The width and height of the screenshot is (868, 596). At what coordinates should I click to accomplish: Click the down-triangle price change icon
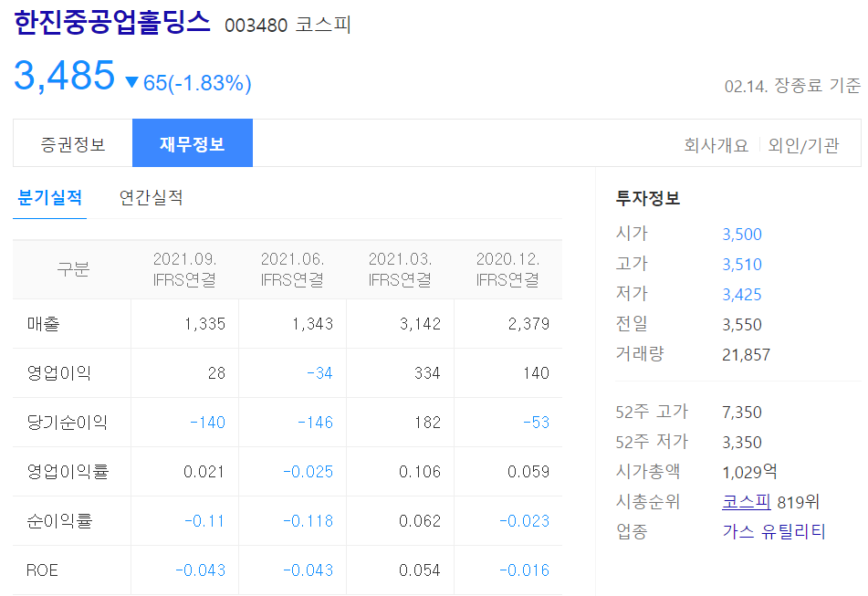131,83
